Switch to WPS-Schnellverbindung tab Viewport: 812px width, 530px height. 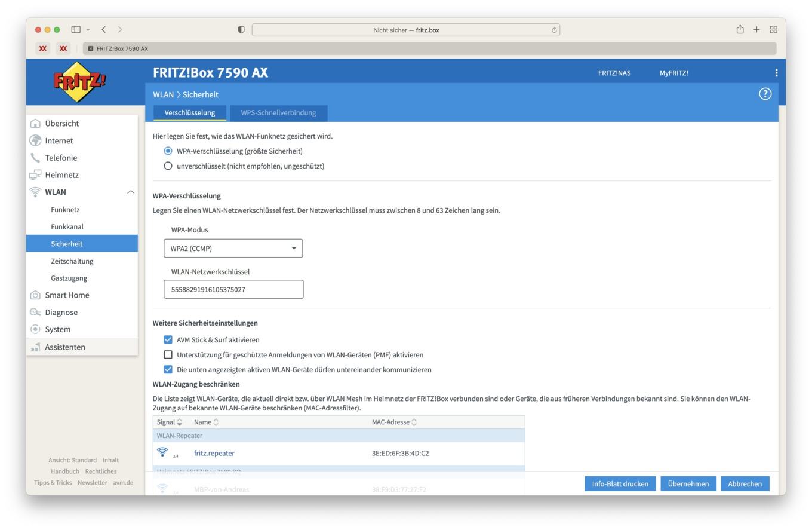(278, 112)
